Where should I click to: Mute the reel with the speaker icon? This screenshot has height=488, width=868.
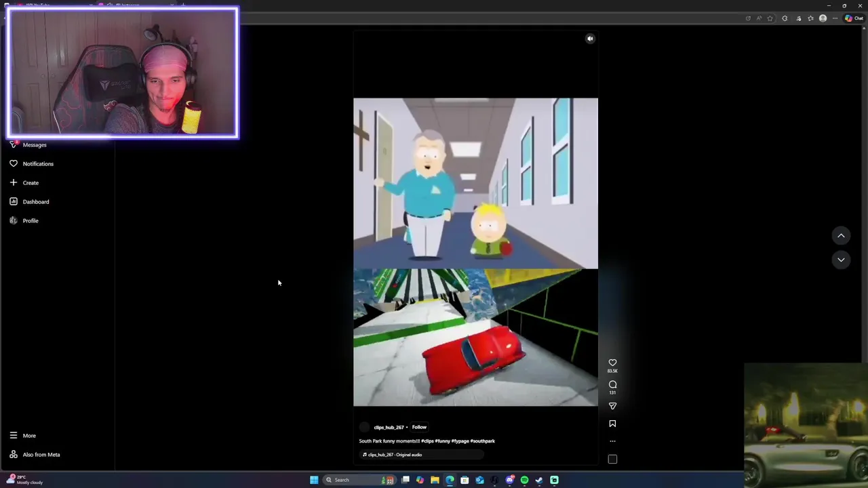tap(590, 39)
